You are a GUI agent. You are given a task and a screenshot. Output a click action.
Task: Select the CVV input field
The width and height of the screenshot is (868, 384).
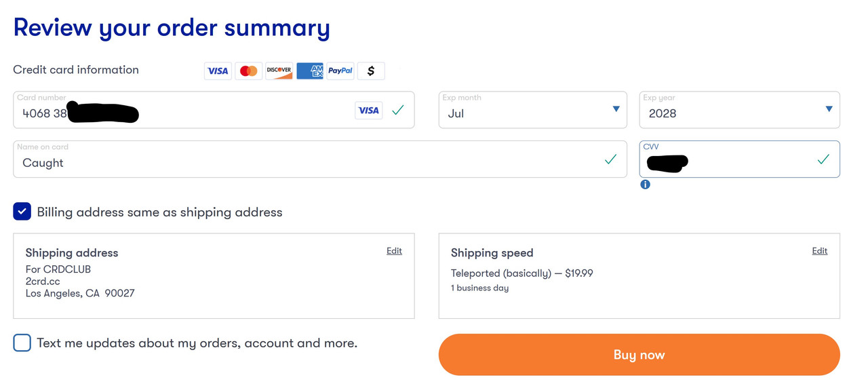[739, 159]
